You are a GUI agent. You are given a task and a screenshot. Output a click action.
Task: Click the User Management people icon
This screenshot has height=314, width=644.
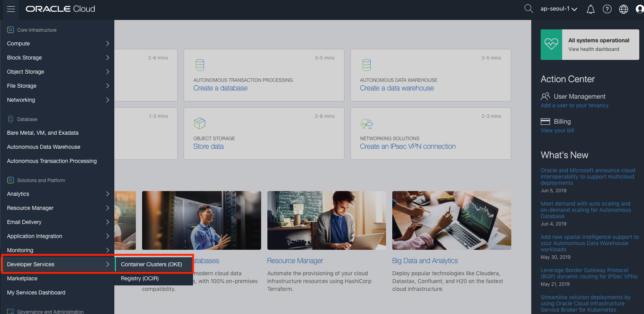tap(545, 96)
